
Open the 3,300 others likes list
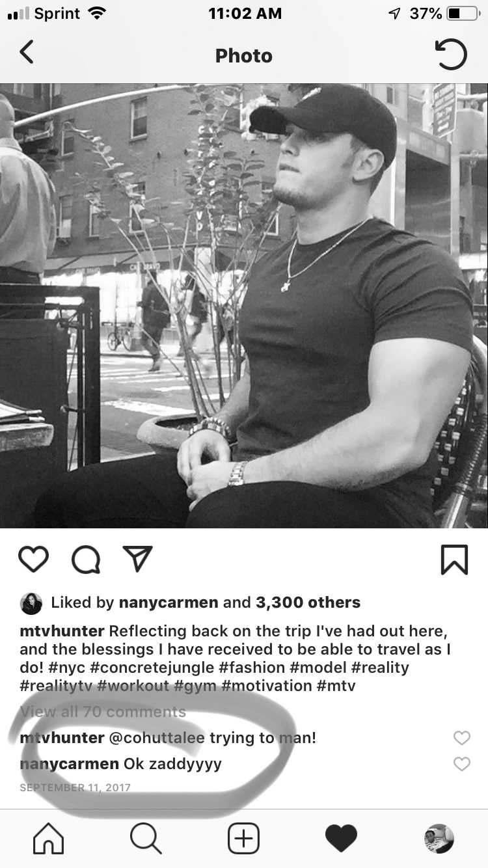pos(308,603)
